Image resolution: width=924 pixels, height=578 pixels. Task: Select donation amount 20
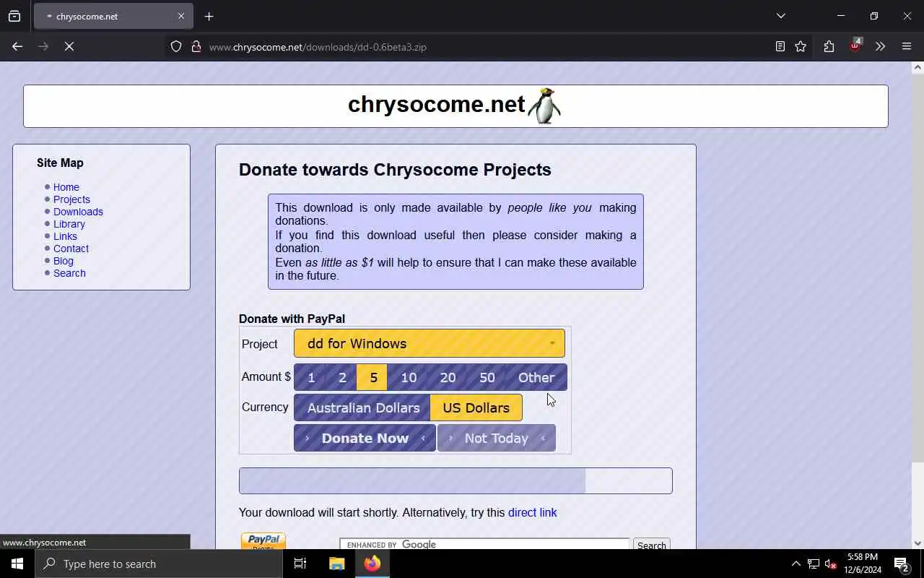tap(448, 377)
